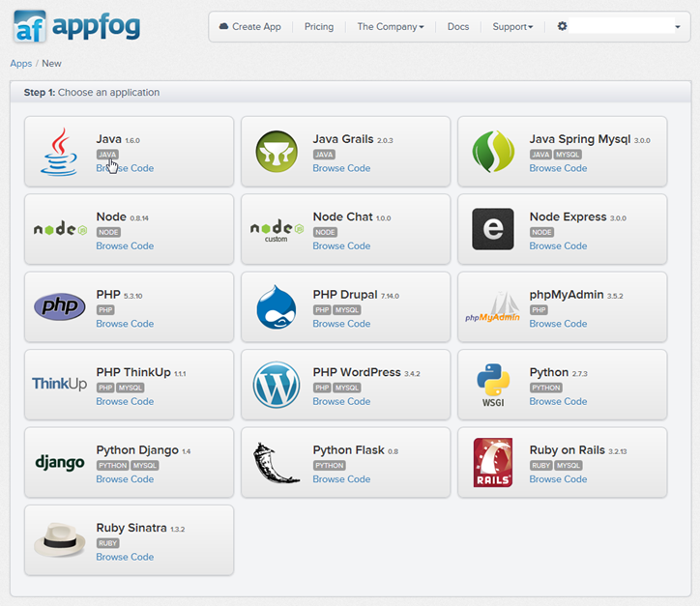The height and width of the screenshot is (606, 700).
Task: Choose the Node Chat title text
Action: pos(342,216)
